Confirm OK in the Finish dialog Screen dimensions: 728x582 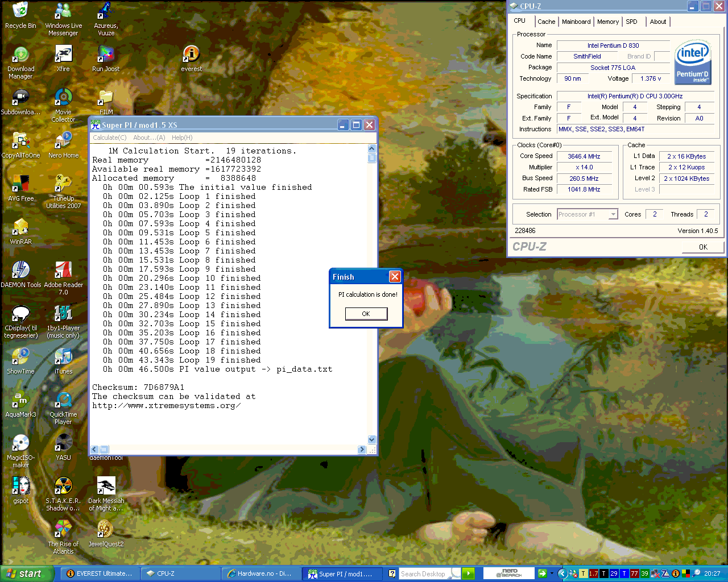pos(366,314)
